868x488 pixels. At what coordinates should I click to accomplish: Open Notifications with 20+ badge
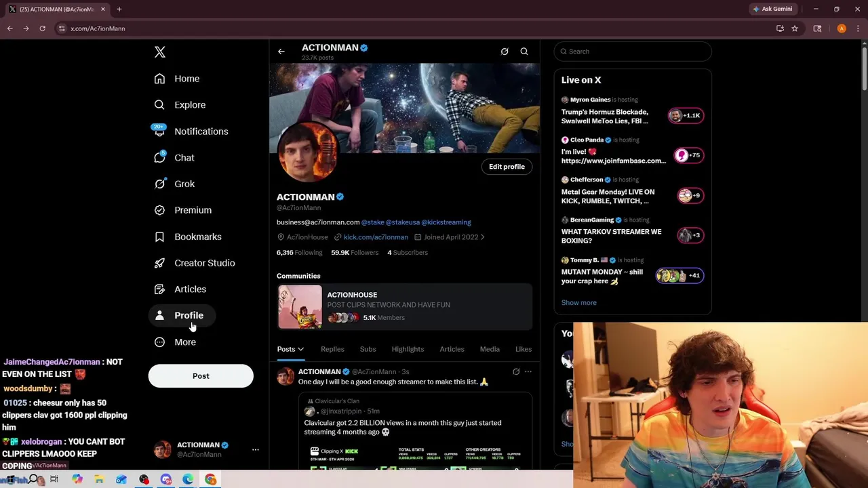tap(191, 131)
